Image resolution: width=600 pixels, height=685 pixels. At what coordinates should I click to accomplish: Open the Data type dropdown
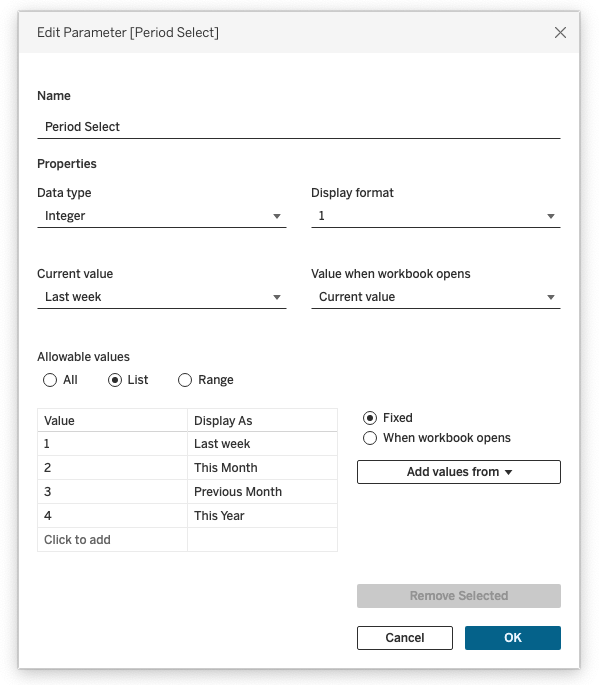[x=161, y=216]
